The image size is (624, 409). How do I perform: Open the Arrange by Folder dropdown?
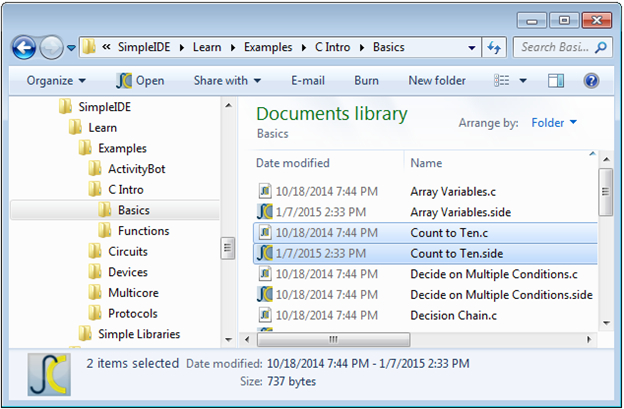[x=554, y=123]
